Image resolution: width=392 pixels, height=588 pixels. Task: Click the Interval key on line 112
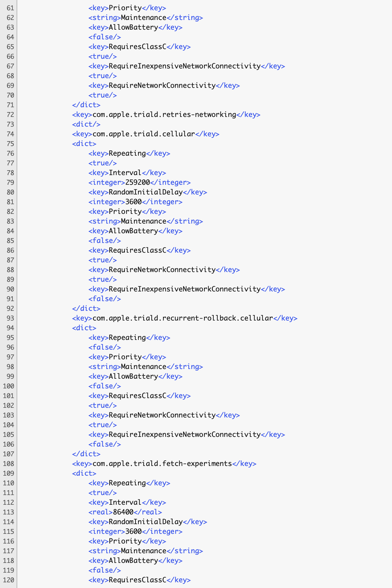tap(125, 502)
